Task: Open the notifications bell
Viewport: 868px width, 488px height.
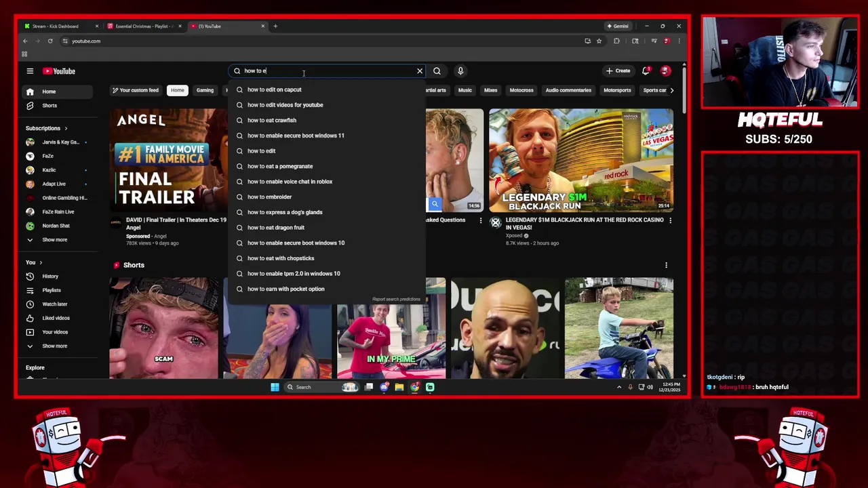Action: pyautogui.click(x=646, y=71)
